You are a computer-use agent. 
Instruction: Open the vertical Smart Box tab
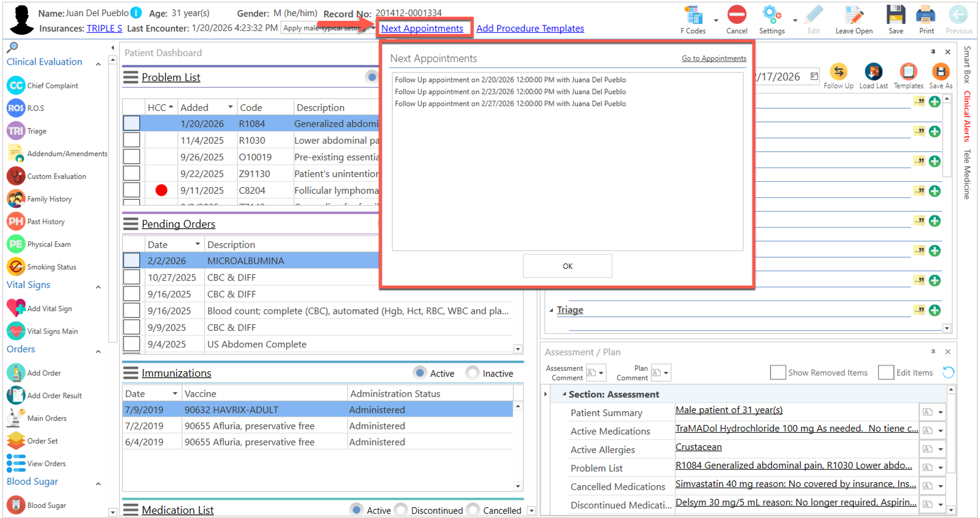(x=967, y=65)
